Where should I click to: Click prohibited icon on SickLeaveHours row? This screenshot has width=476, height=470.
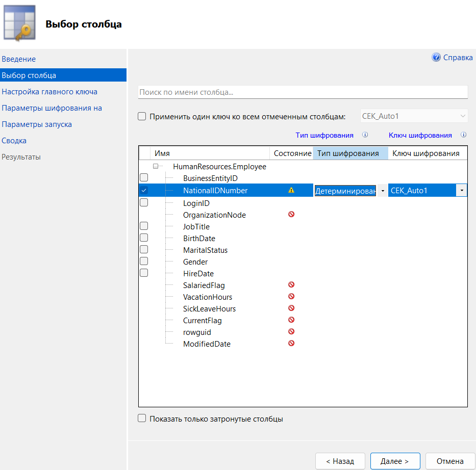(x=291, y=308)
